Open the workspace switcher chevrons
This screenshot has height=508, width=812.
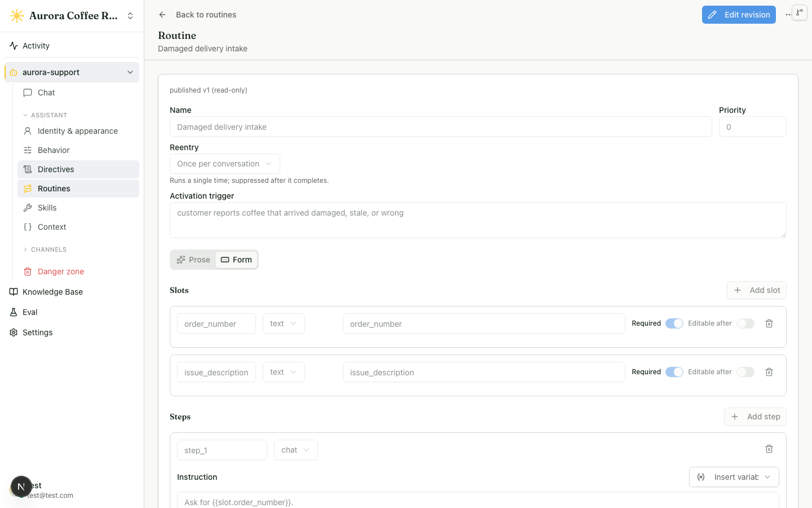click(130, 16)
